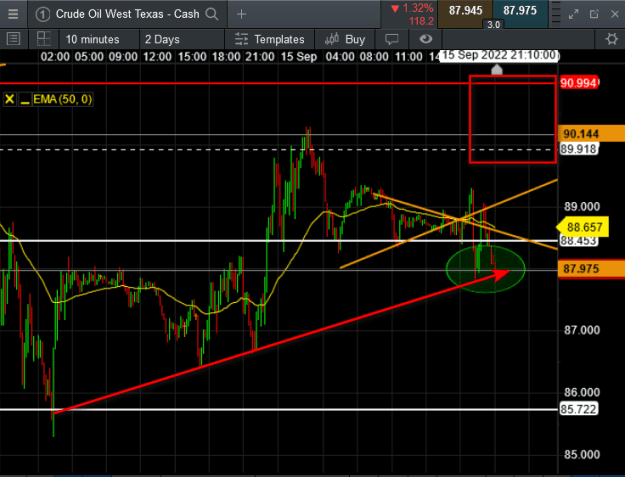Open the chart list panel icon

point(14,39)
